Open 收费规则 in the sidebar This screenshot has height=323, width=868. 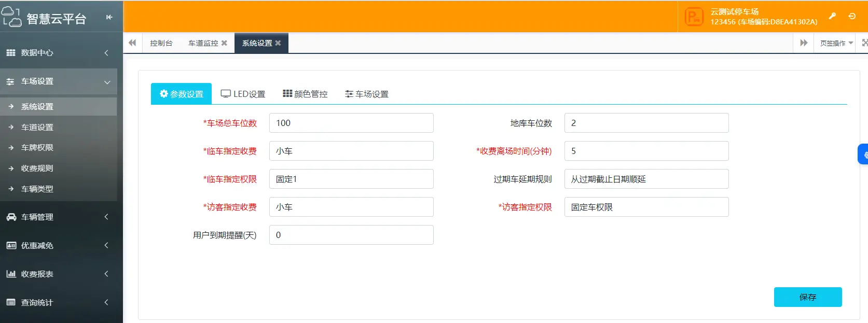[37, 168]
